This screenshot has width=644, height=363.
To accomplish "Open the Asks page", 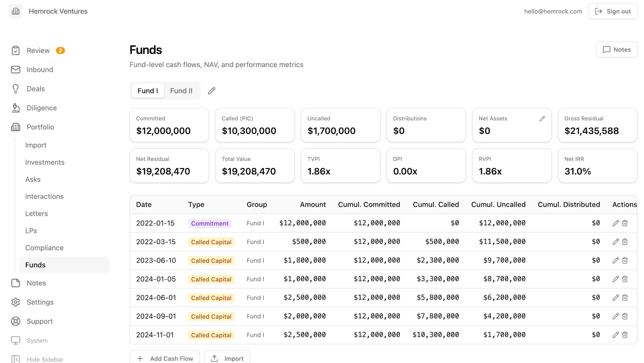I will [x=33, y=179].
